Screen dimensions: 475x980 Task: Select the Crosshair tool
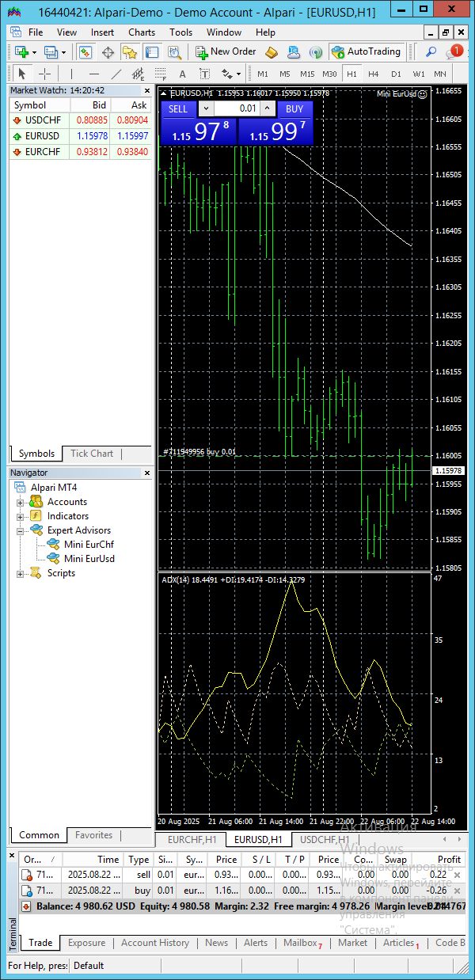coord(44,74)
